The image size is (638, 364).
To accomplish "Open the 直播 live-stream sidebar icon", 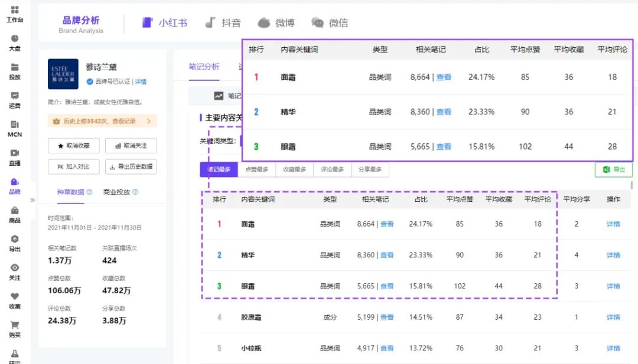I will pos(15,153).
